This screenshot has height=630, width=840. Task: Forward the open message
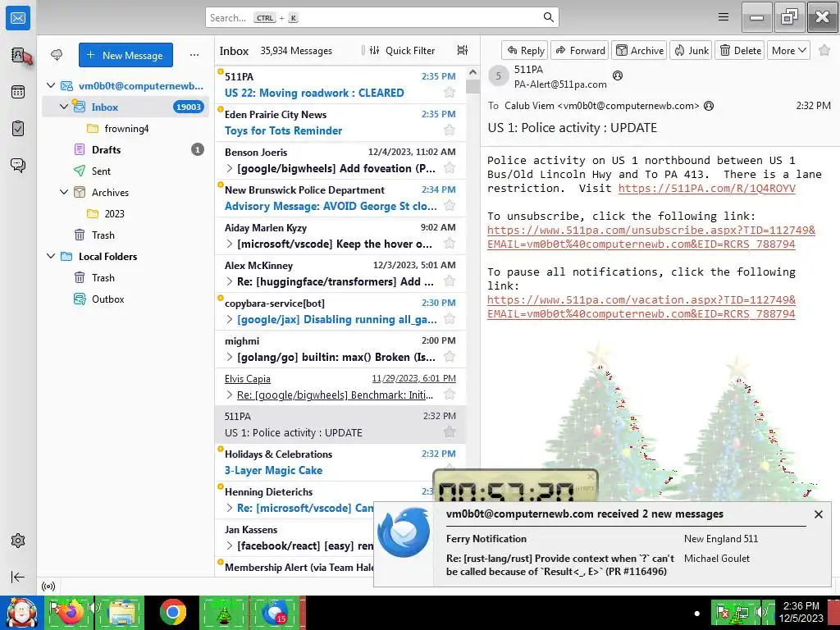pyautogui.click(x=580, y=50)
